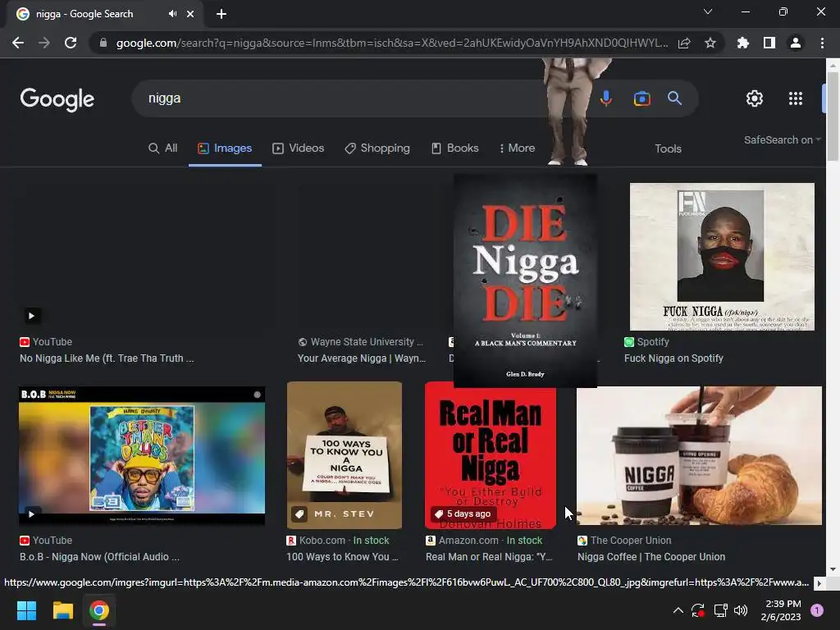Click the browser forward arrow

[44, 43]
